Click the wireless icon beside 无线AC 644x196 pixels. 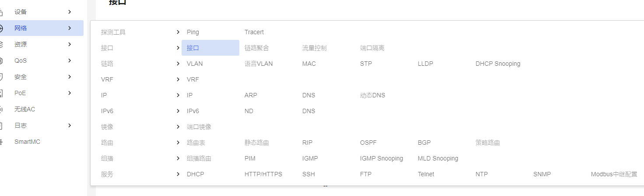tap(1, 109)
